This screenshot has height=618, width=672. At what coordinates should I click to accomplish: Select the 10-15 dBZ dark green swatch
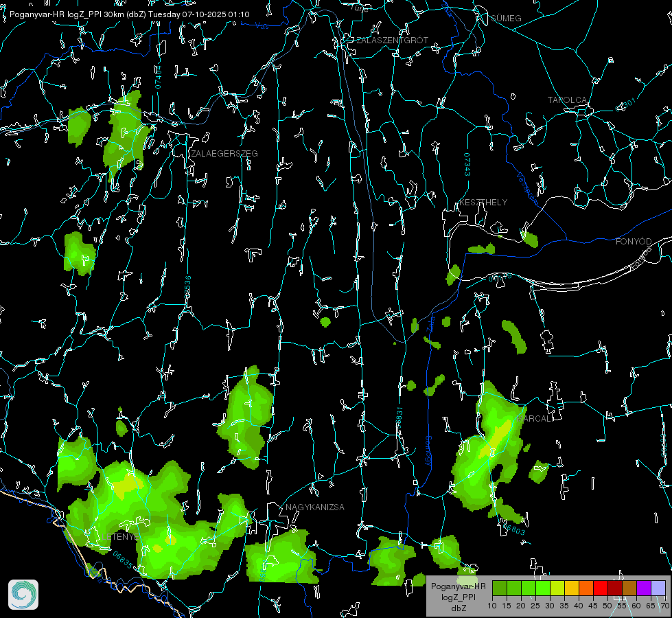tap(499, 588)
